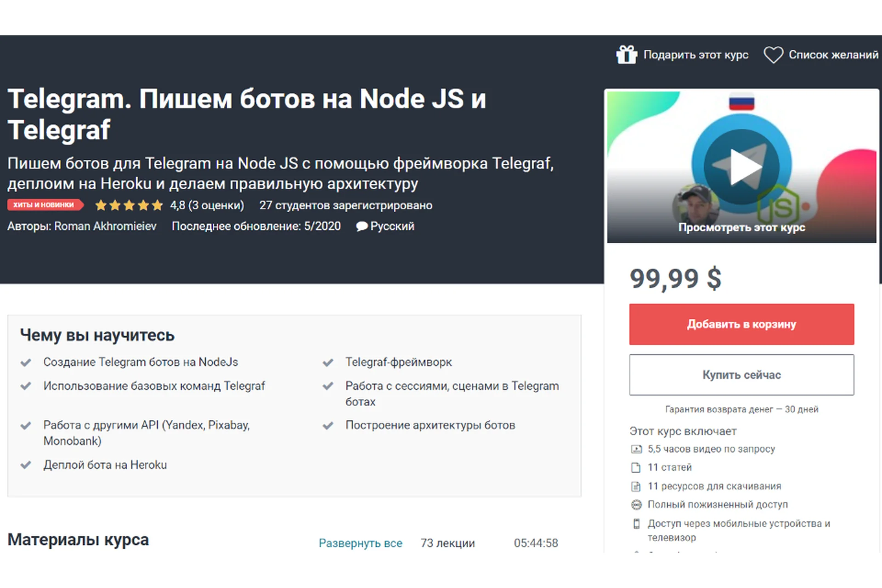
Task: Click the heart icon next to Список желаний
Action: (774, 55)
